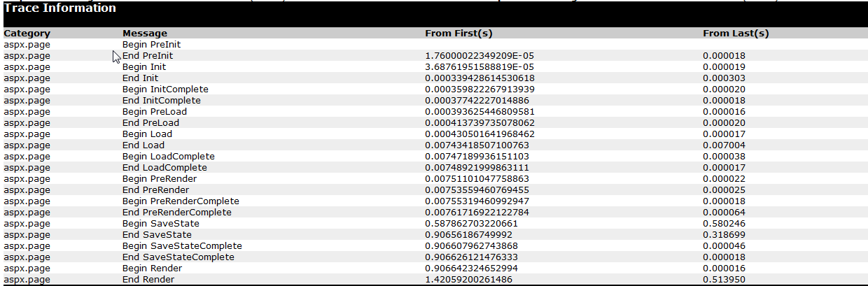Select the Begin SaveState message
Viewport: 868px width, 286px height.
[160, 223]
